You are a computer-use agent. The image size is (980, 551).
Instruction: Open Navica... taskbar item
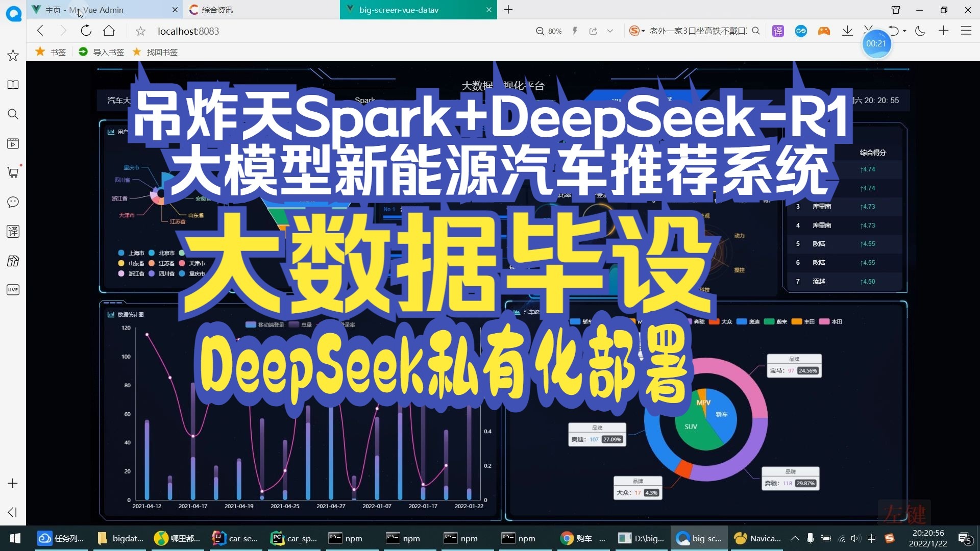click(757, 538)
